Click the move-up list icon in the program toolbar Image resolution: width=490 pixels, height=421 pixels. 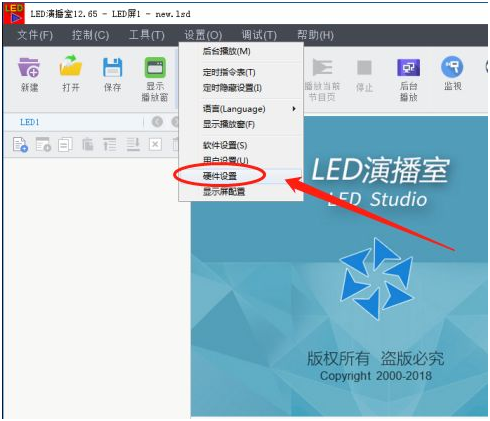(x=110, y=145)
